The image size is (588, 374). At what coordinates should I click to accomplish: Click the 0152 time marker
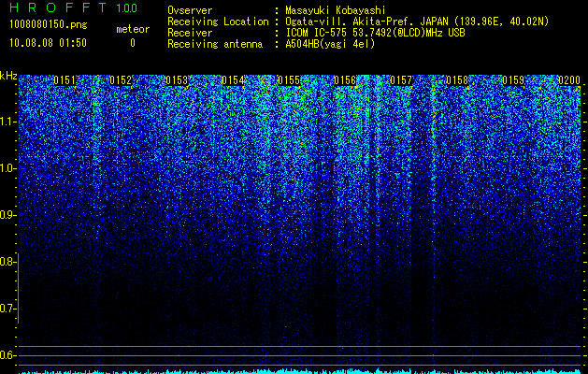point(121,80)
